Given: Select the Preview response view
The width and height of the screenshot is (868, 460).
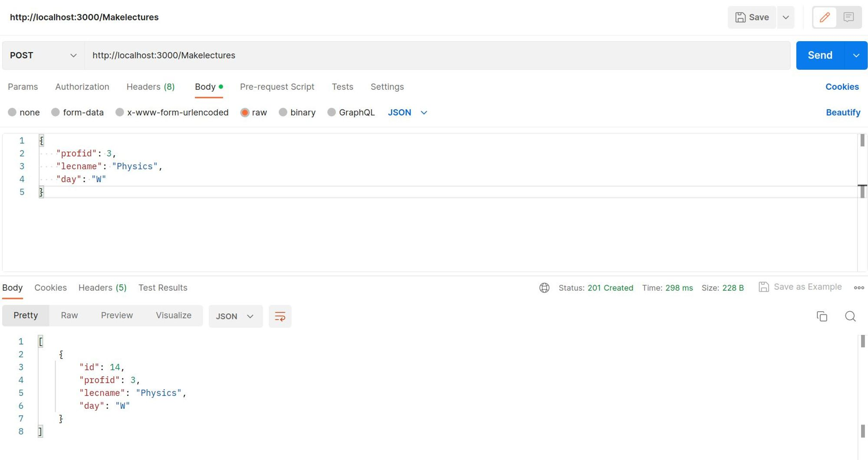Looking at the screenshot, I should [117, 315].
